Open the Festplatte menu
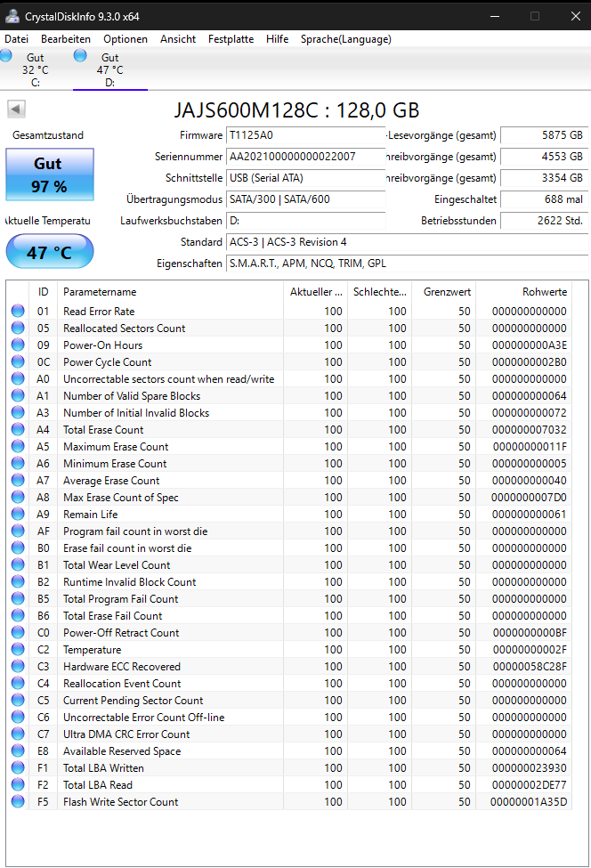The width and height of the screenshot is (591, 868). pyautogui.click(x=231, y=39)
